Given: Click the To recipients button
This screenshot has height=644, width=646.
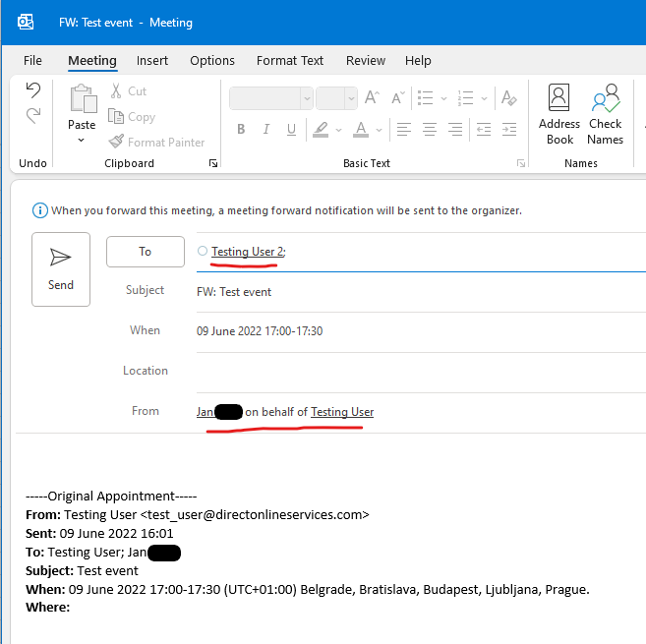Looking at the screenshot, I should click(145, 252).
